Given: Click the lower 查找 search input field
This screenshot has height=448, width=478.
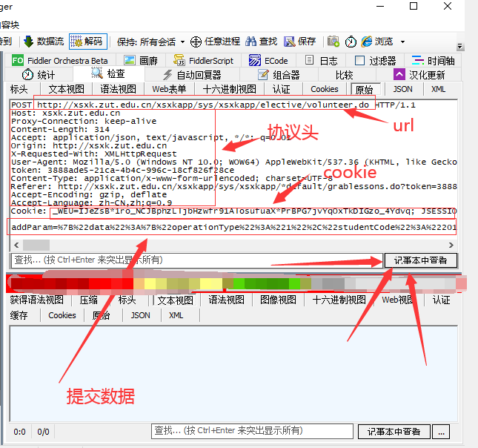Looking at the screenshot, I should [252, 431].
